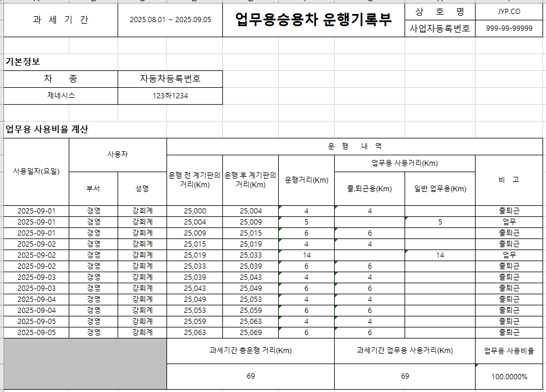Select business registration number 999-99-99999 cell
This screenshot has height=392, width=546.
tap(509, 28)
